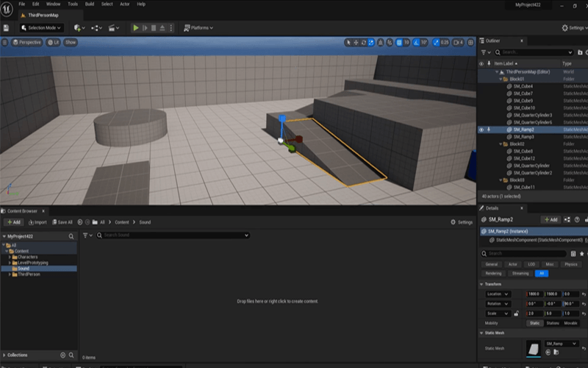
Task: Open the rotation snap angle 10° dropdown
Action: (x=424, y=43)
